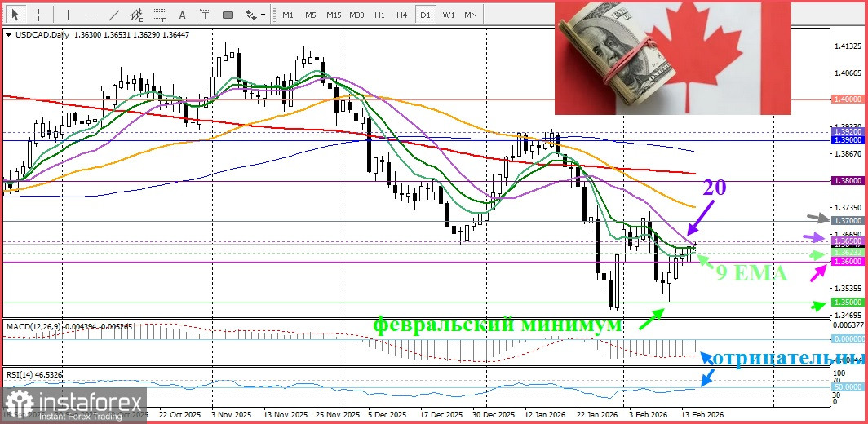Open the Arrows objects tool

pos(250,15)
